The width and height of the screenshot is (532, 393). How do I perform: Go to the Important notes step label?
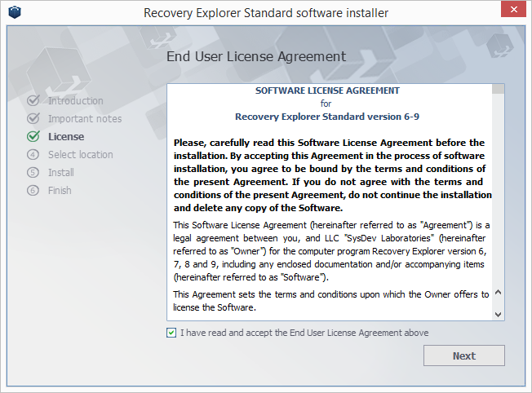point(84,119)
